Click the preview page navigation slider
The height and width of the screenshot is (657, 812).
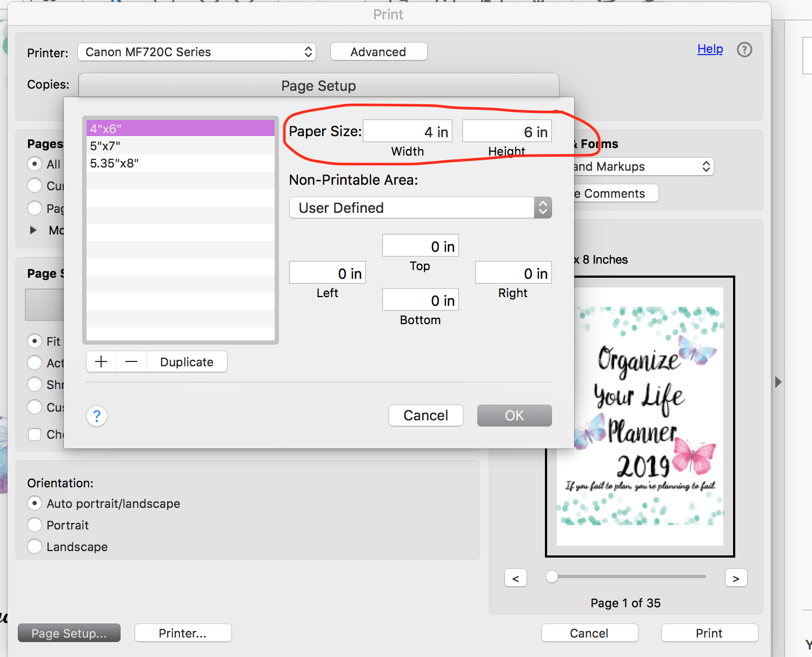[552, 576]
